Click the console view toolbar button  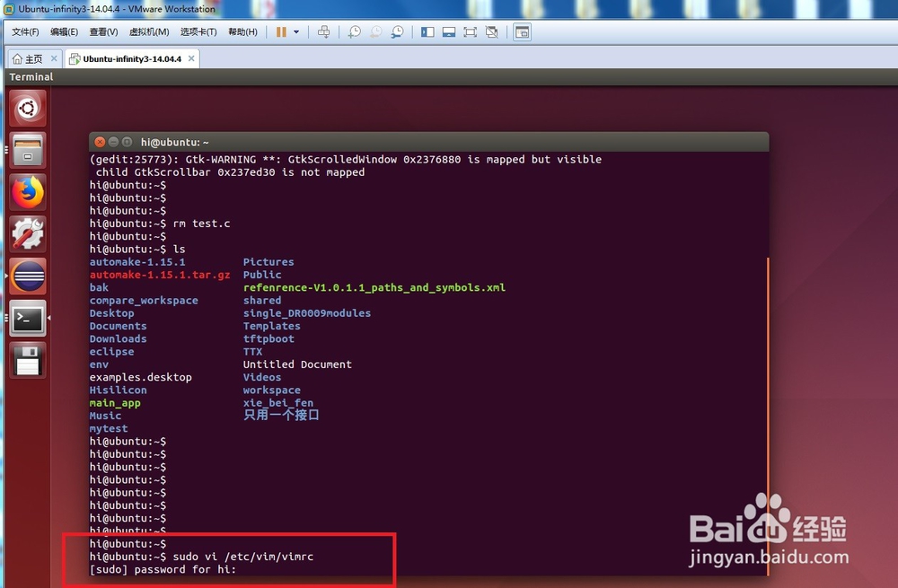point(523,32)
